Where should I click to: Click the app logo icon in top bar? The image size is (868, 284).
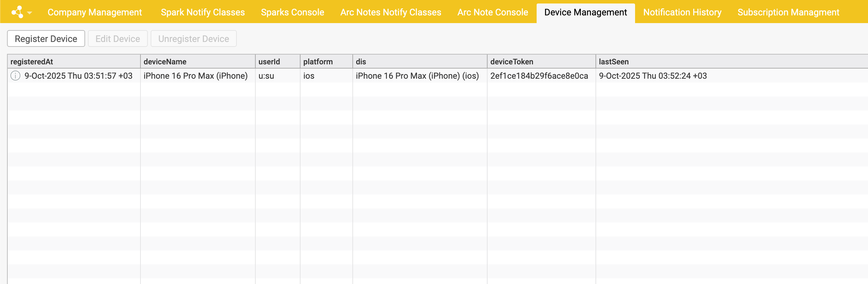pyautogui.click(x=17, y=12)
